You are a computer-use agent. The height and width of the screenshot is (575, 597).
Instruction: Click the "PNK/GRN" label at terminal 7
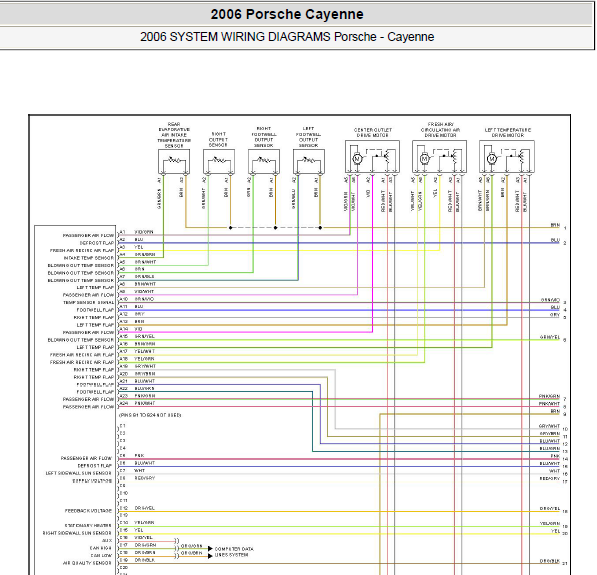pos(549,396)
